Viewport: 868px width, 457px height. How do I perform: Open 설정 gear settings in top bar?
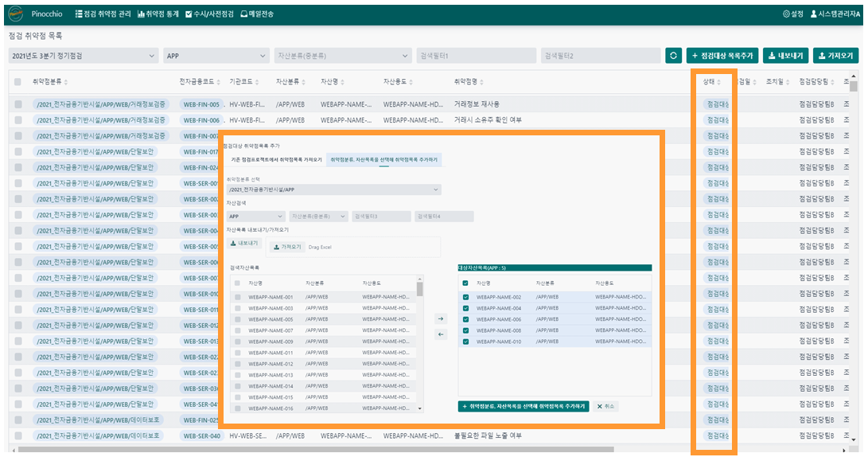pos(792,14)
